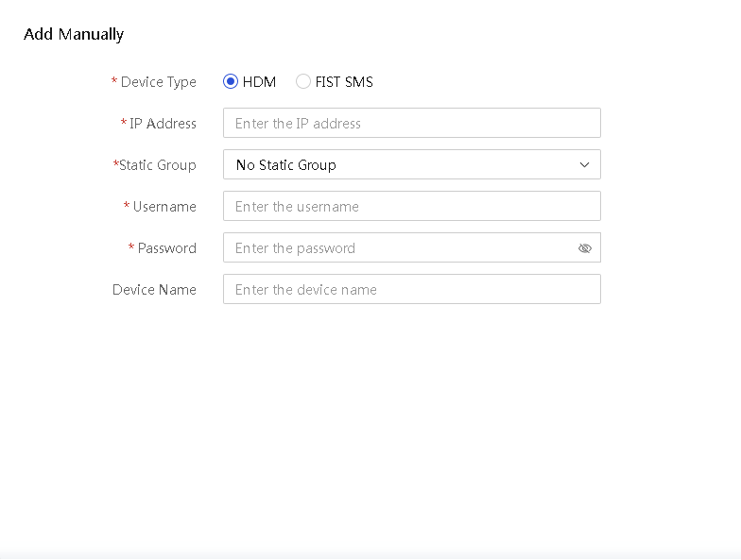The width and height of the screenshot is (741, 560).
Task: Click the Username field label
Action: (164, 206)
